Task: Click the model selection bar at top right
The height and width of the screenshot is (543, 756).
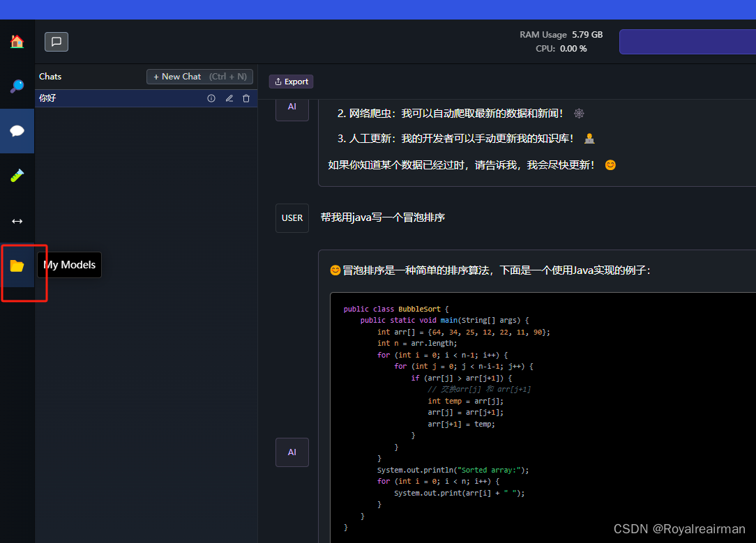Action: click(x=688, y=42)
